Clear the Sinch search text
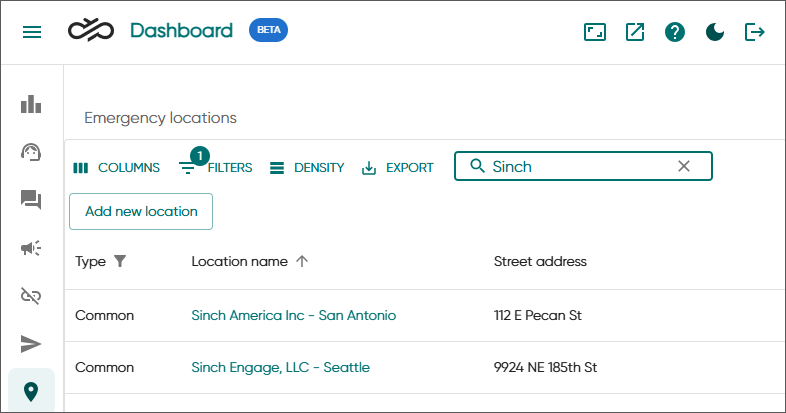This screenshot has height=413, width=786. 684,166
